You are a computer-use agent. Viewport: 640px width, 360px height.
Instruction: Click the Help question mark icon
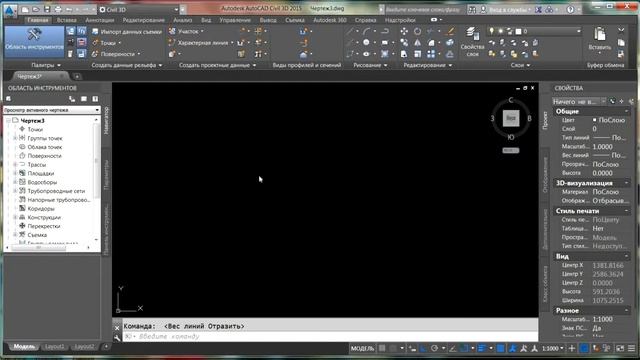point(570,9)
